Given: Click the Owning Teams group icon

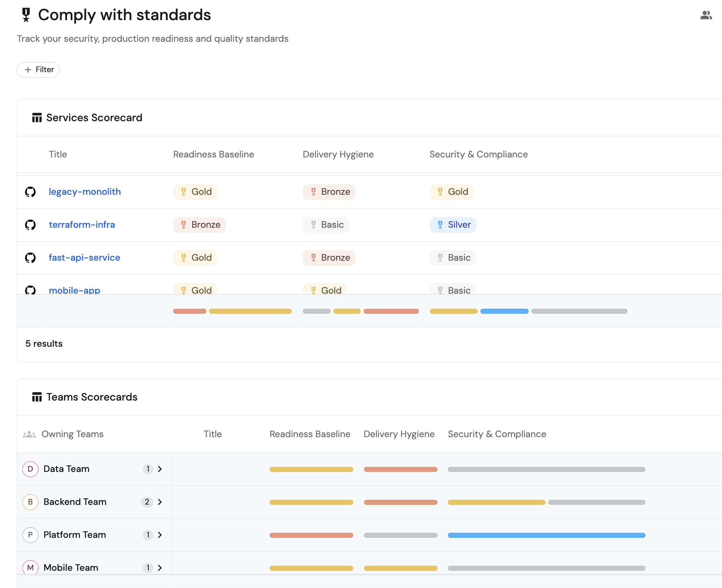Looking at the screenshot, I should coord(29,435).
